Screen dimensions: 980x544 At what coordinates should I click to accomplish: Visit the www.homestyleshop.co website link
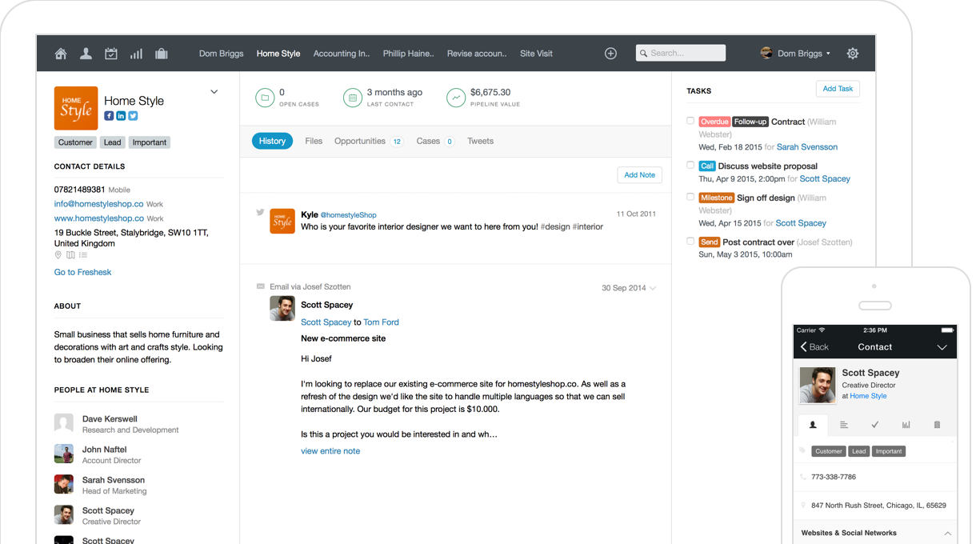click(99, 218)
